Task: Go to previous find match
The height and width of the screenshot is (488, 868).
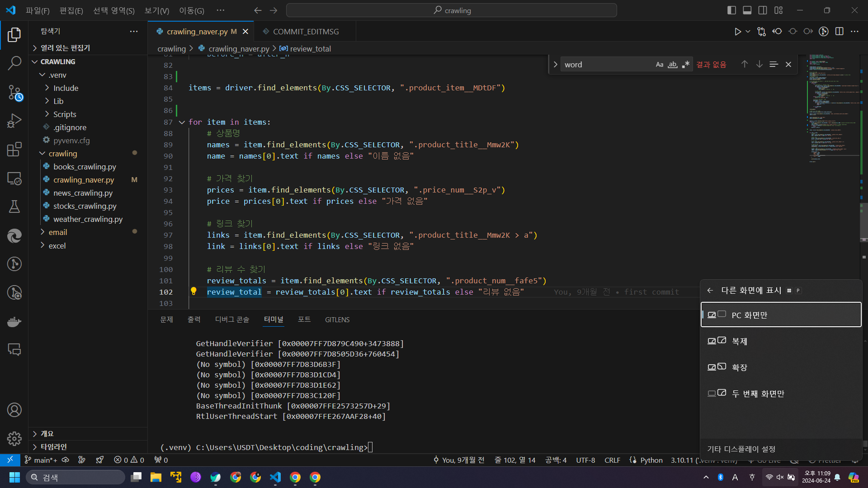Action: [x=745, y=65]
